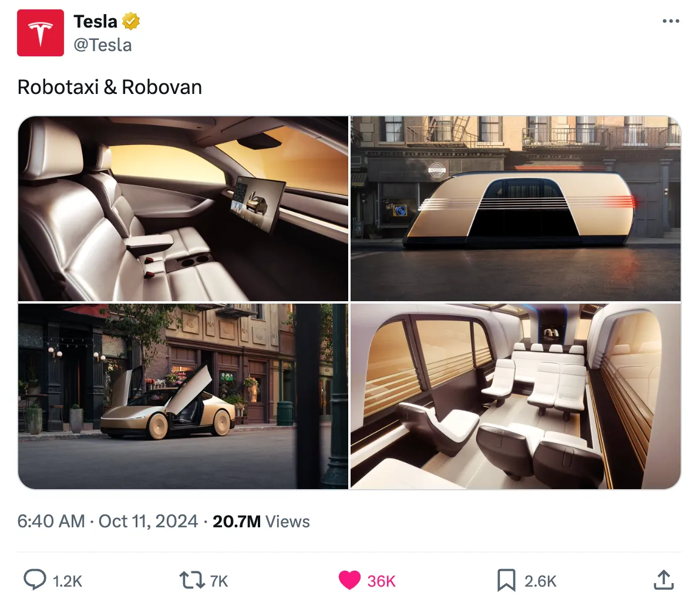Screen dimensions: 700x606
Task: Click the repost arrows icon
Action: 192,581
